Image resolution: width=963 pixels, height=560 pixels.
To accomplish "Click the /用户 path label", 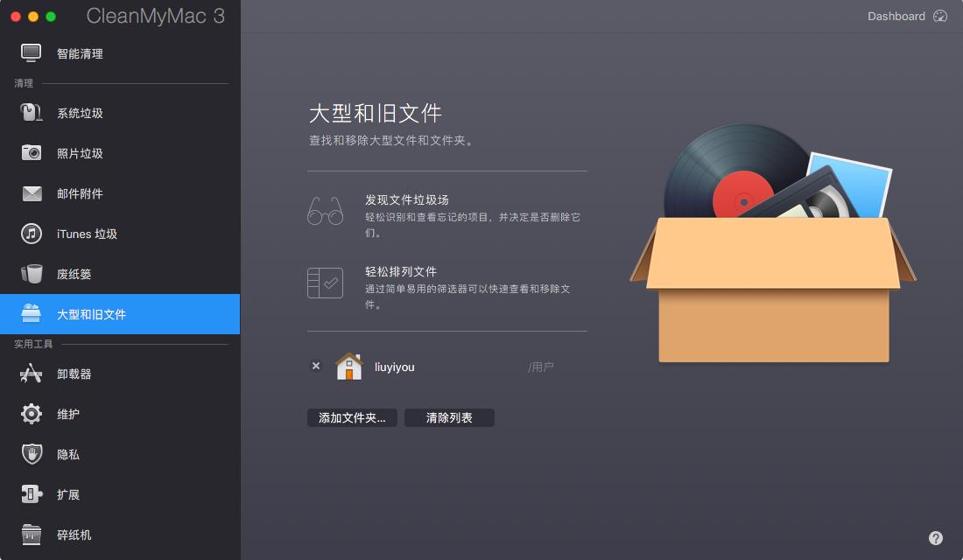I will point(540,367).
